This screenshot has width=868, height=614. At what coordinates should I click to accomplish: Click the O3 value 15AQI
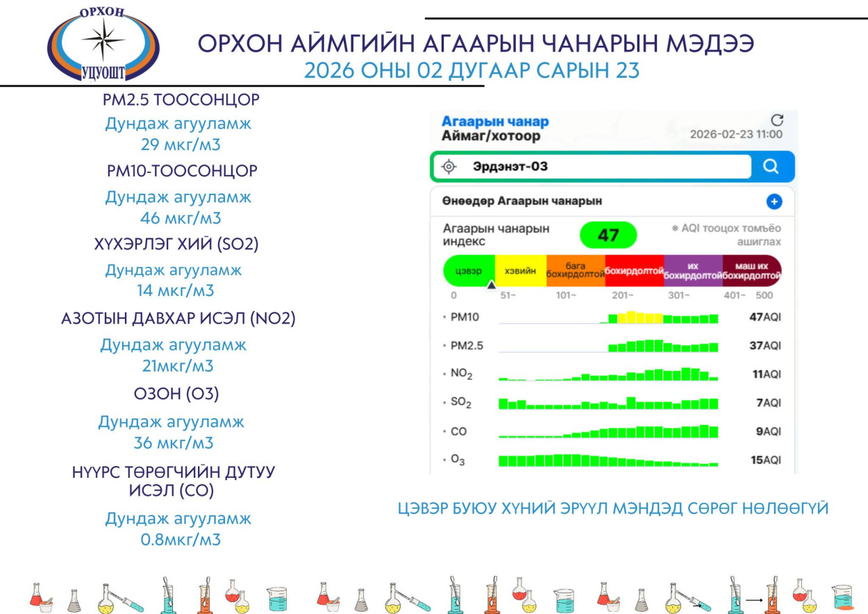point(766,460)
